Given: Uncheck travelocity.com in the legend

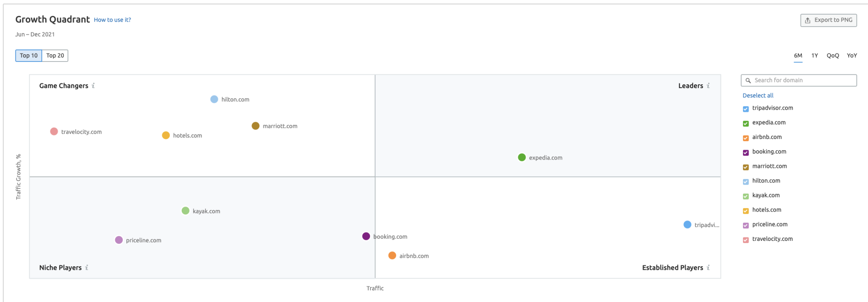Looking at the screenshot, I should pos(746,240).
